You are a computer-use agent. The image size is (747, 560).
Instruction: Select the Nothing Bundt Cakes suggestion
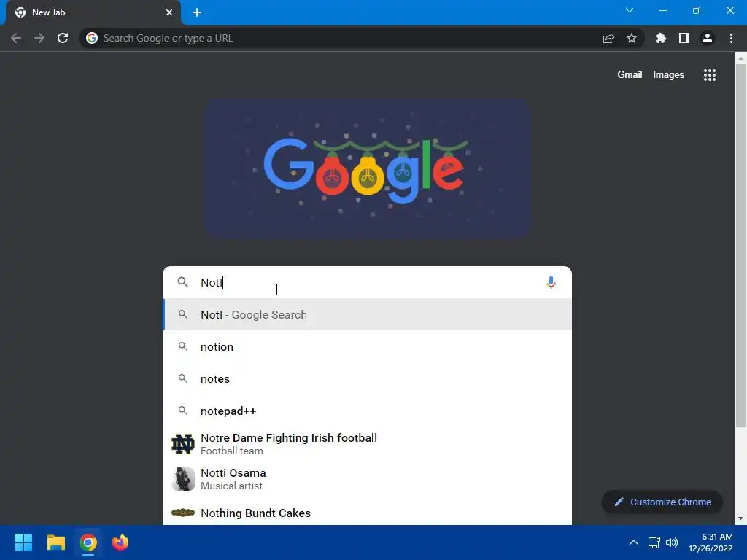[367, 513]
